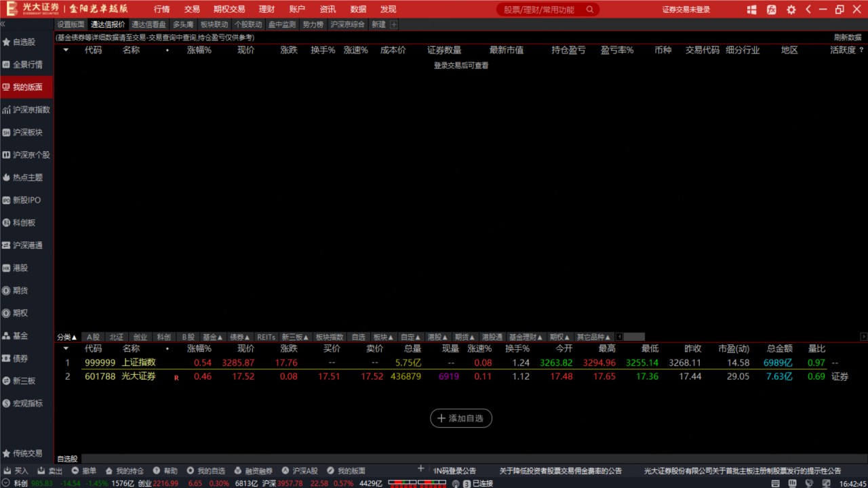Screen dimensions: 868x488
Task: Expand the 板块 category dropdown tab
Action: [383, 337]
